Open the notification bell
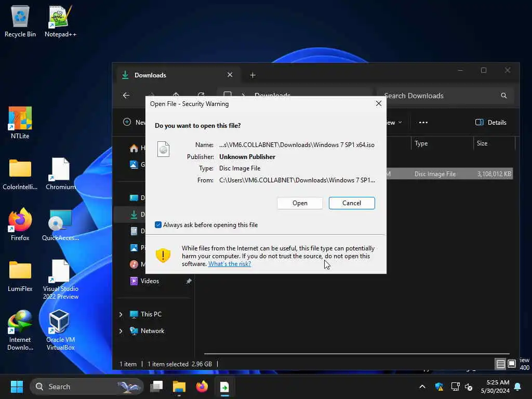Viewport: 532px width, 399px height. (518, 387)
